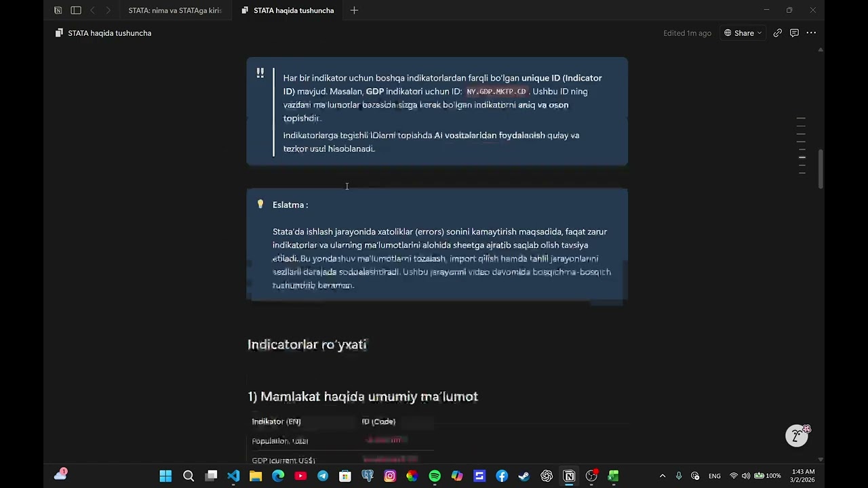Image resolution: width=868 pixels, height=488 pixels.
Task: Open Instagram from taskbar
Action: (x=390, y=476)
